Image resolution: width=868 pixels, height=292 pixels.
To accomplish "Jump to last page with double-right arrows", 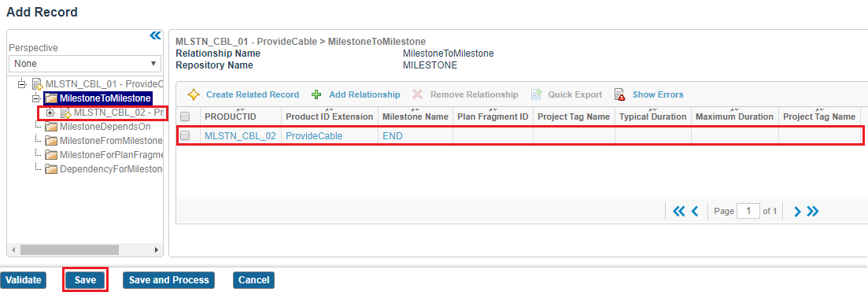I will [813, 211].
